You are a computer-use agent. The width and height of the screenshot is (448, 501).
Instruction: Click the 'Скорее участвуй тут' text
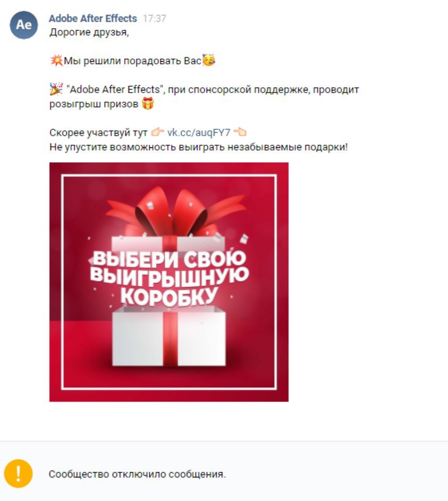click(98, 132)
